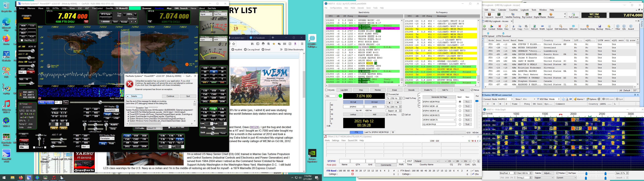Toggle the Auto Seq checkbox

pyautogui.click(x=387, y=115)
